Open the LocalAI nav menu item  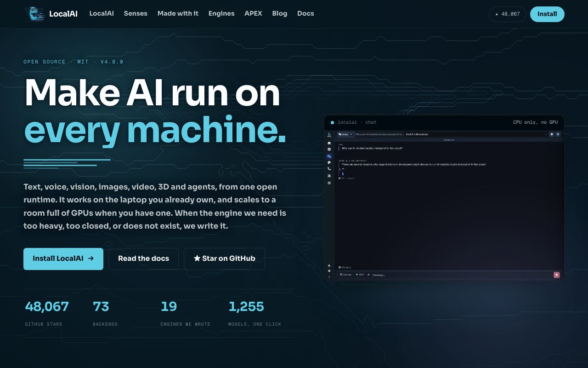coord(102,14)
